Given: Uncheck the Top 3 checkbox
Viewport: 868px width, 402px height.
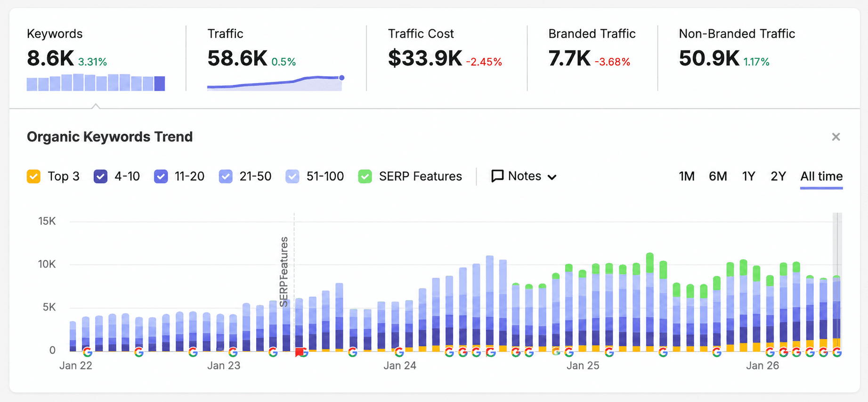Looking at the screenshot, I should pyautogui.click(x=33, y=177).
